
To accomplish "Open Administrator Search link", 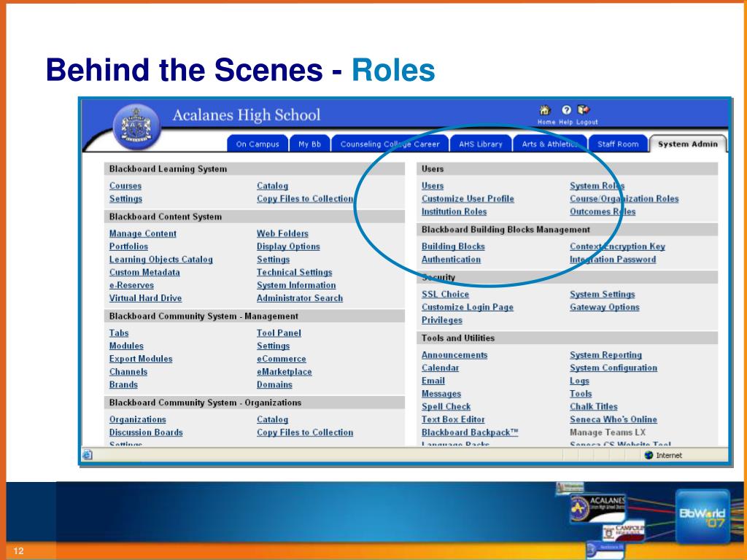I will (300, 297).
